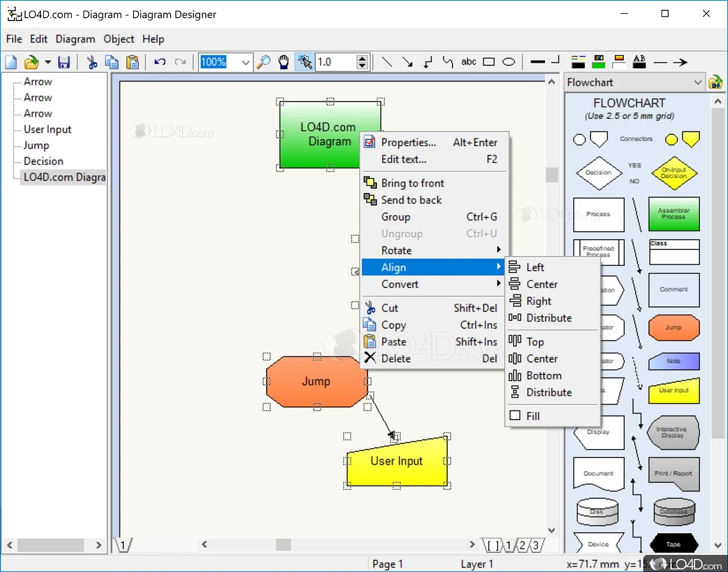
Task: Align objects Left in submenu
Action: (x=553, y=267)
